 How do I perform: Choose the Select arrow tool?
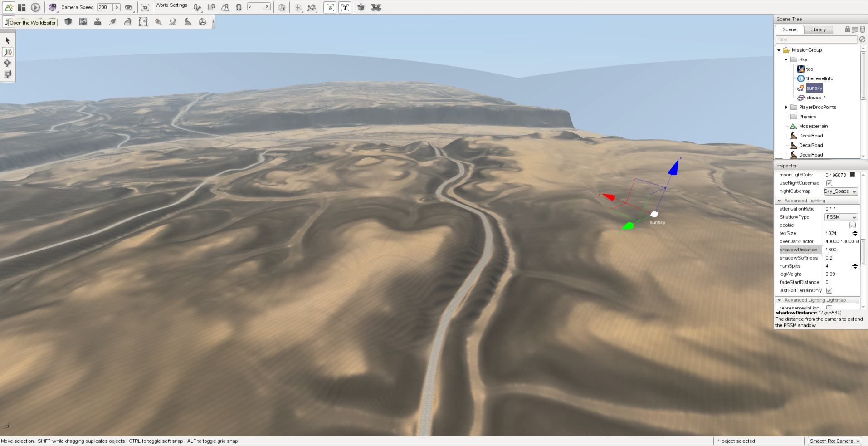click(8, 40)
